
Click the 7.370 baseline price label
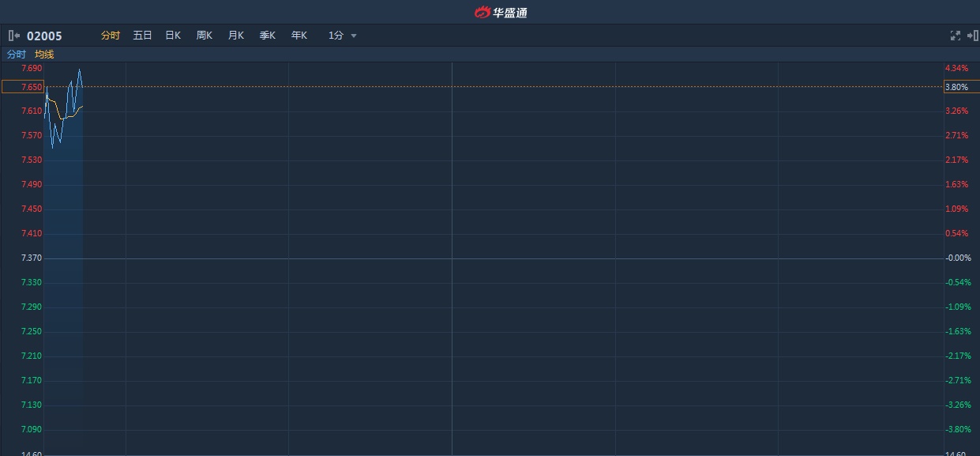pos(32,258)
